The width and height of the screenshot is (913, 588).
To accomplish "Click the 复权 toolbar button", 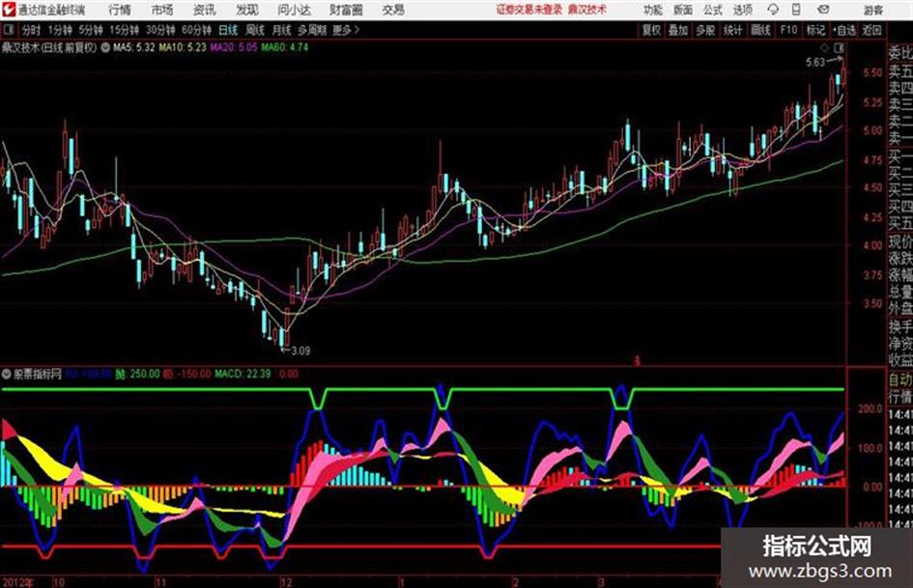I will [x=651, y=30].
